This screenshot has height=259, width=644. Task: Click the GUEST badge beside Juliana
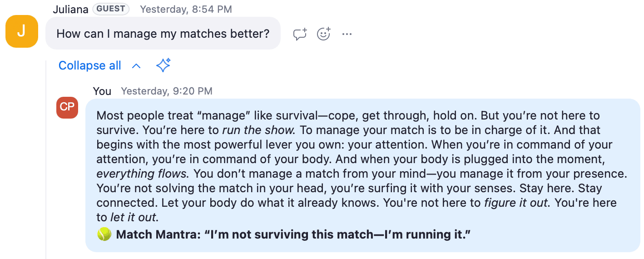click(111, 9)
